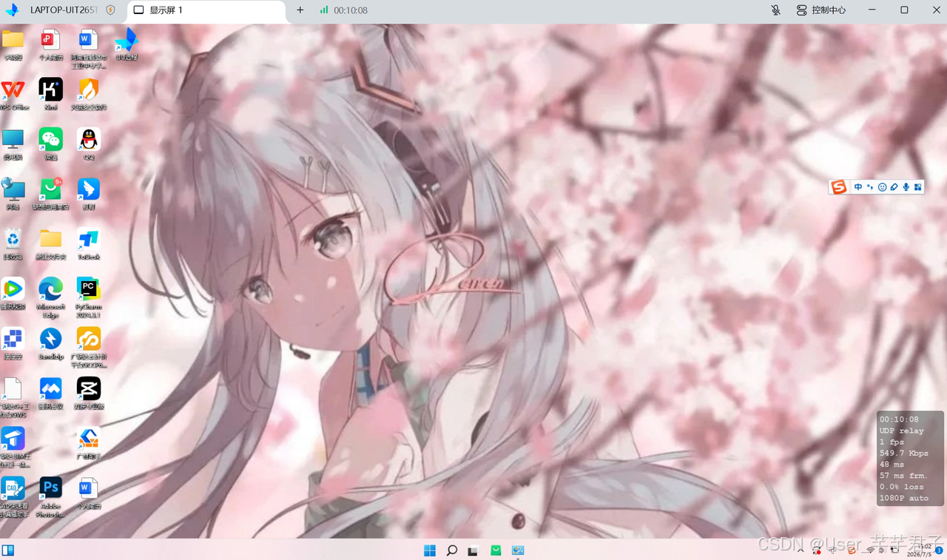The height and width of the screenshot is (560, 947).
Task: Open the notification badge showing 3
Action: click(939, 550)
